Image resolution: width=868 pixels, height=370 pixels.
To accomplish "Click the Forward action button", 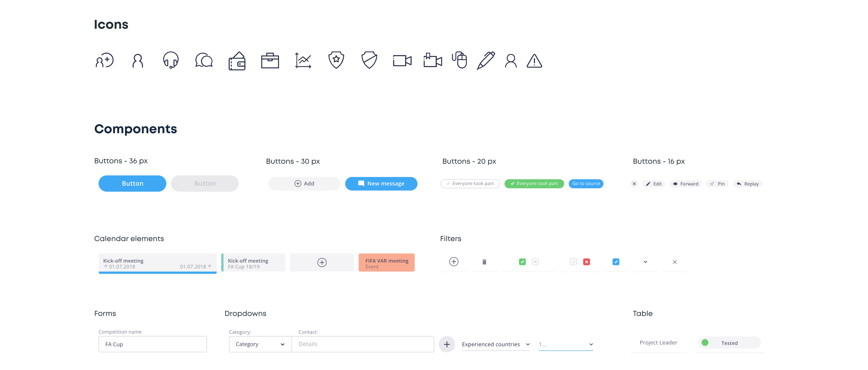I will point(685,184).
